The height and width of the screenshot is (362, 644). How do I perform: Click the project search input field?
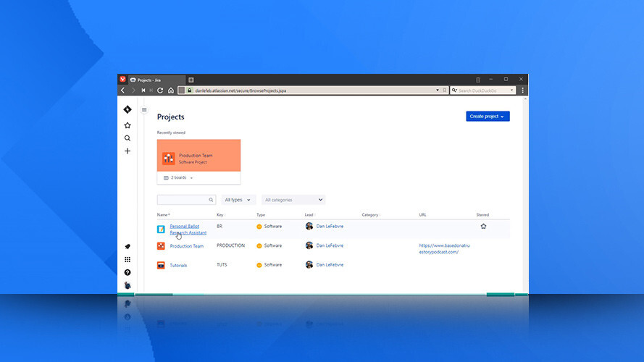[183, 200]
